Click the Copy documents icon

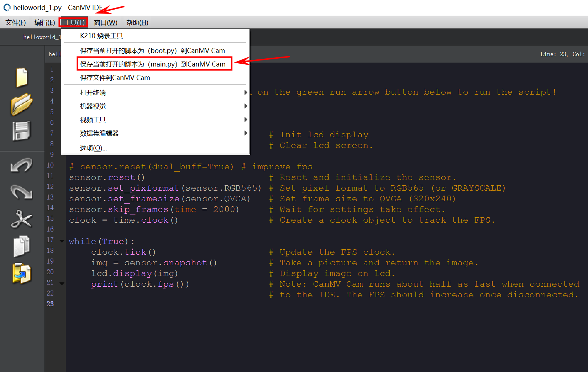point(22,246)
